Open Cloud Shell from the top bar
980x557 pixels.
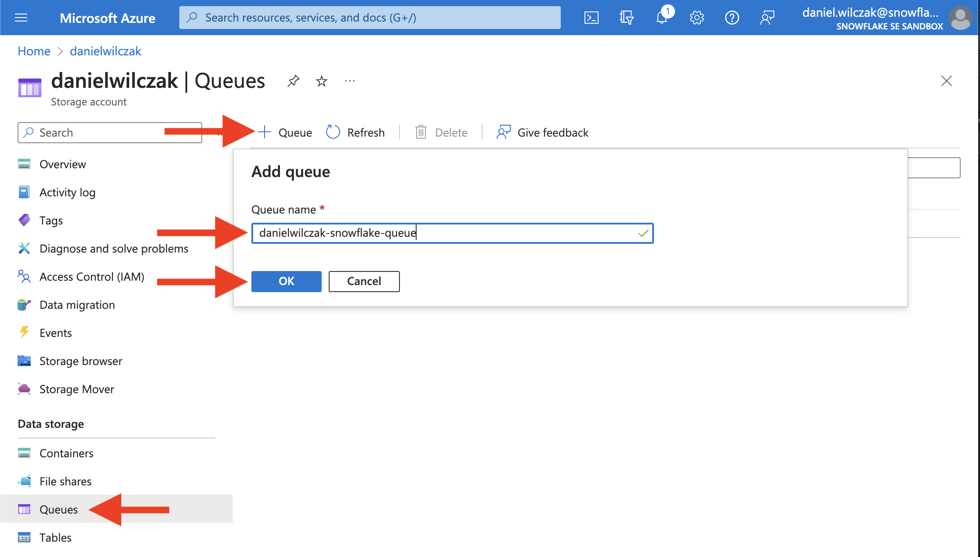(x=591, y=18)
